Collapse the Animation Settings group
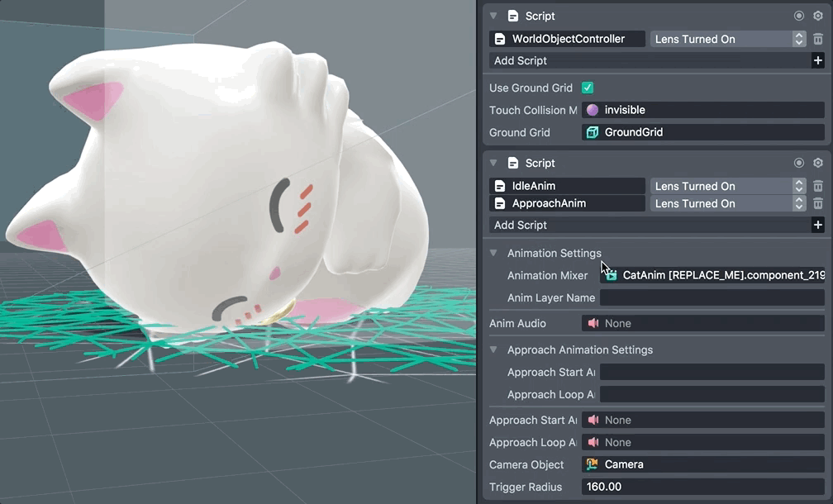The height and width of the screenshot is (504, 833). (493, 253)
